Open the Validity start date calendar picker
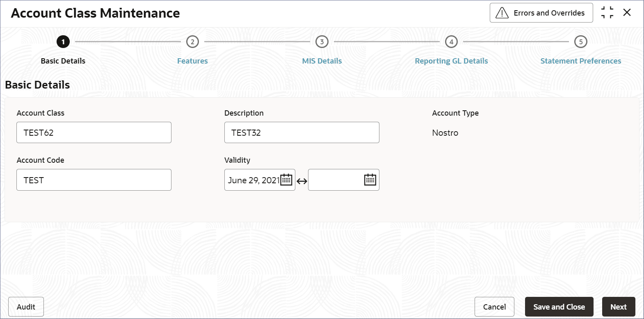 click(286, 180)
